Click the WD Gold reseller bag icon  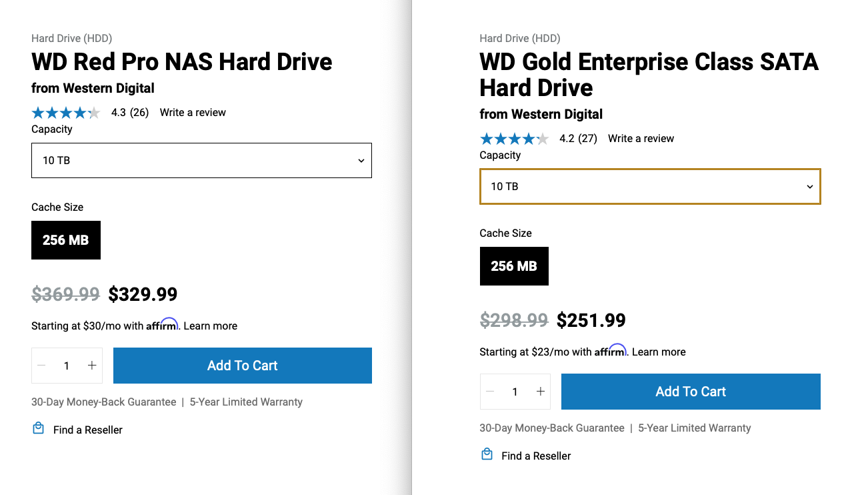pos(487,454)
